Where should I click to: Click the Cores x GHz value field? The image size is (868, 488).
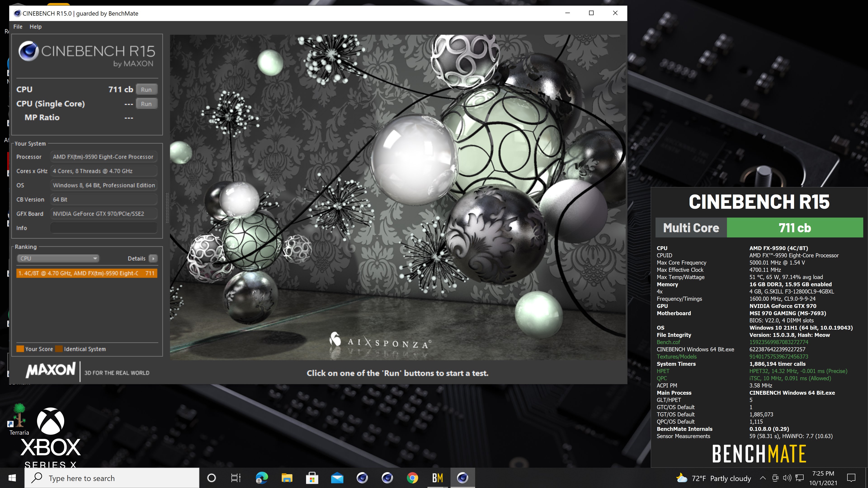(x=104, y=171)
